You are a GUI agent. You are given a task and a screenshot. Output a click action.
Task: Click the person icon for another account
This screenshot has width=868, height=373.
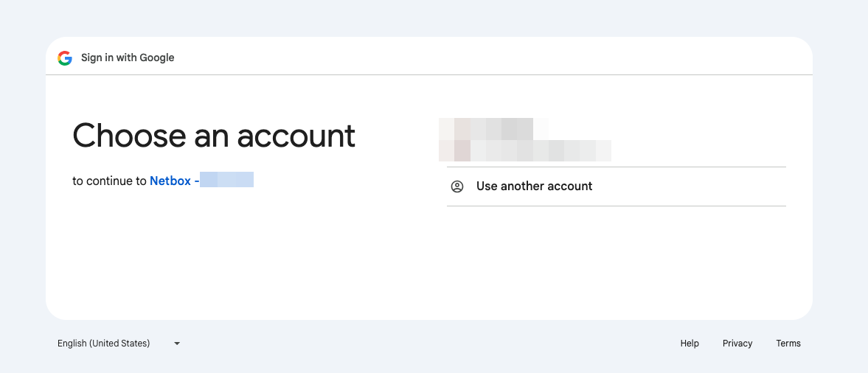(x=457, y=186)
